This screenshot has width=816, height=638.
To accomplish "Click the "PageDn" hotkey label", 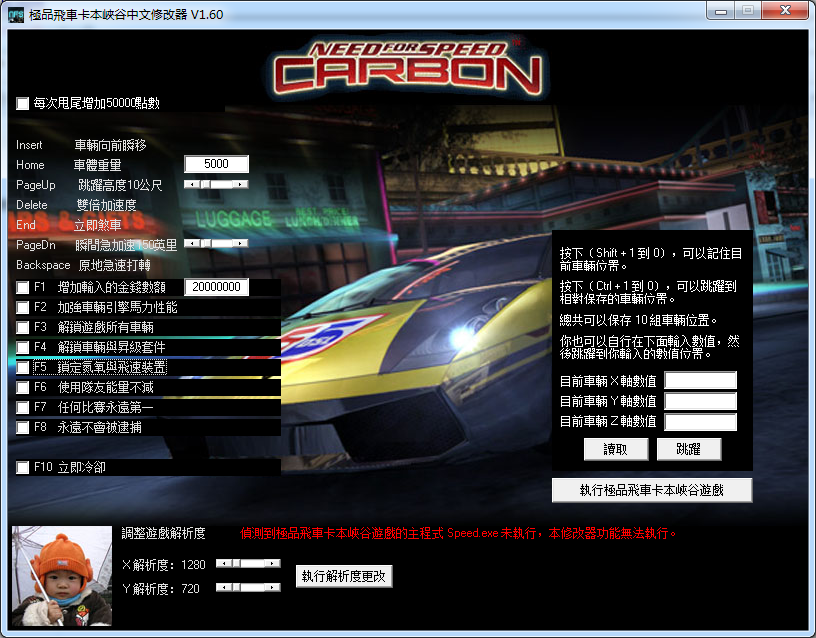I will [x=35, y=245].
